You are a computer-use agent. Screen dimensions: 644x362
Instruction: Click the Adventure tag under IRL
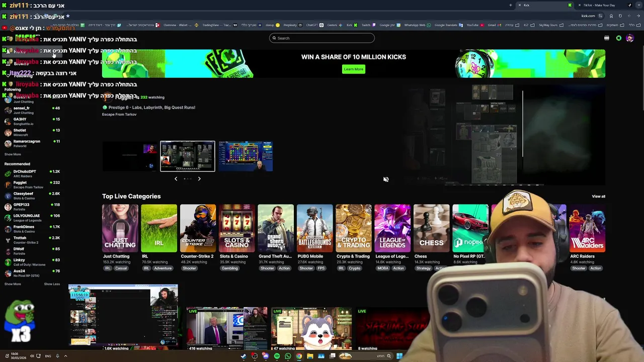[163, 268]
